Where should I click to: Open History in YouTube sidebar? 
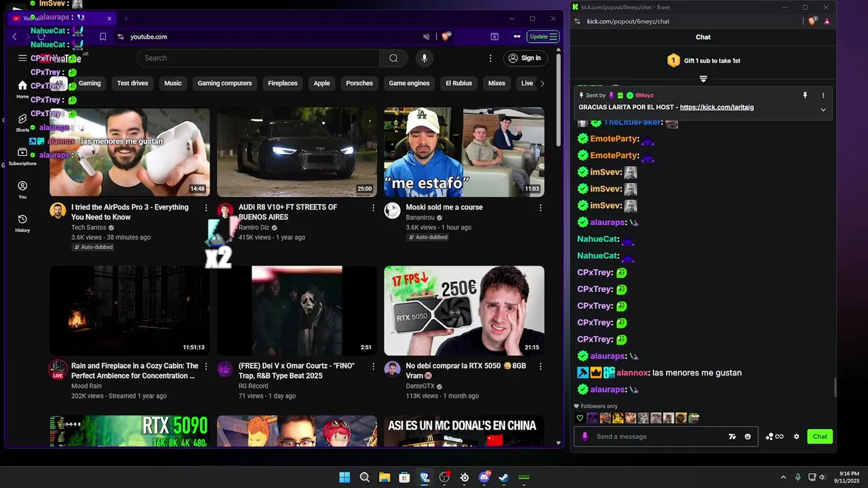tap(22, 223)
